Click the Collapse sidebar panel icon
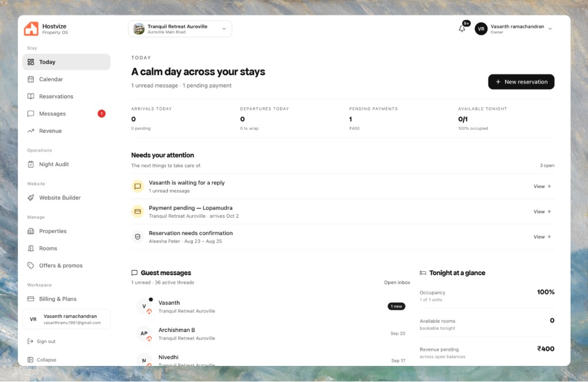Viewport: 588px width, 382px height. click(x=30, y=360)
